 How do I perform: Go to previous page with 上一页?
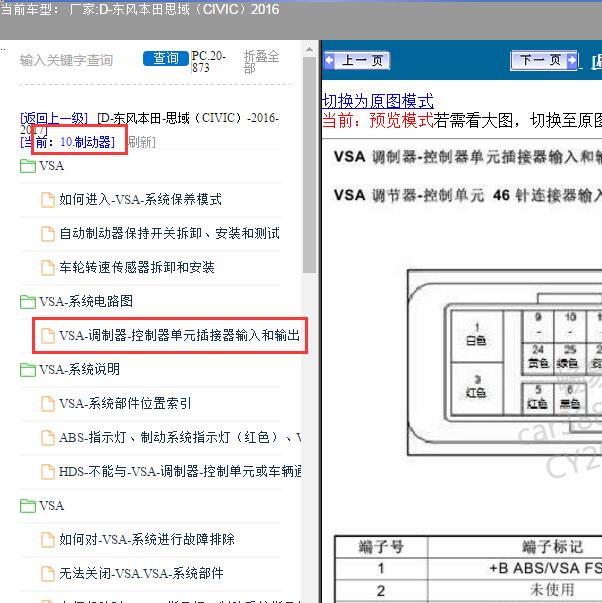coord(357,60)
